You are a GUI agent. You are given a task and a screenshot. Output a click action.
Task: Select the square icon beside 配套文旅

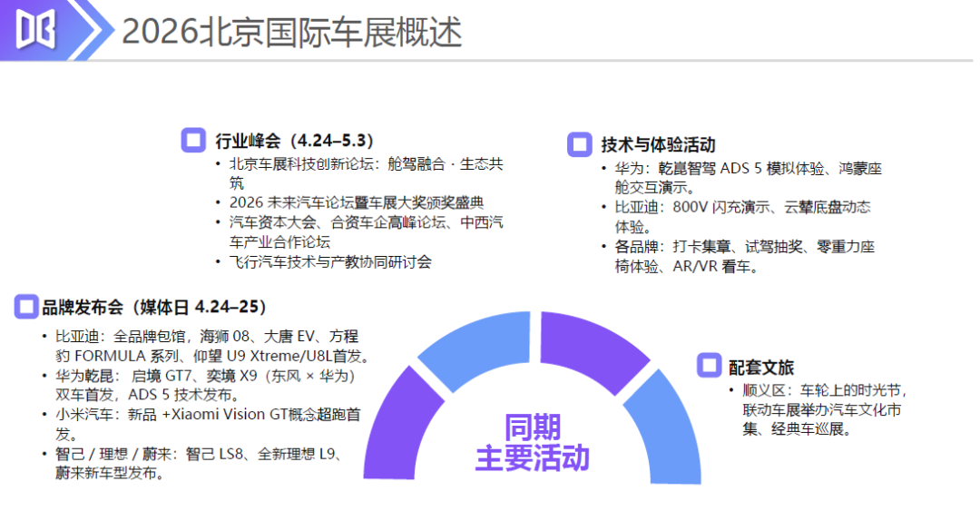(709, 366)
